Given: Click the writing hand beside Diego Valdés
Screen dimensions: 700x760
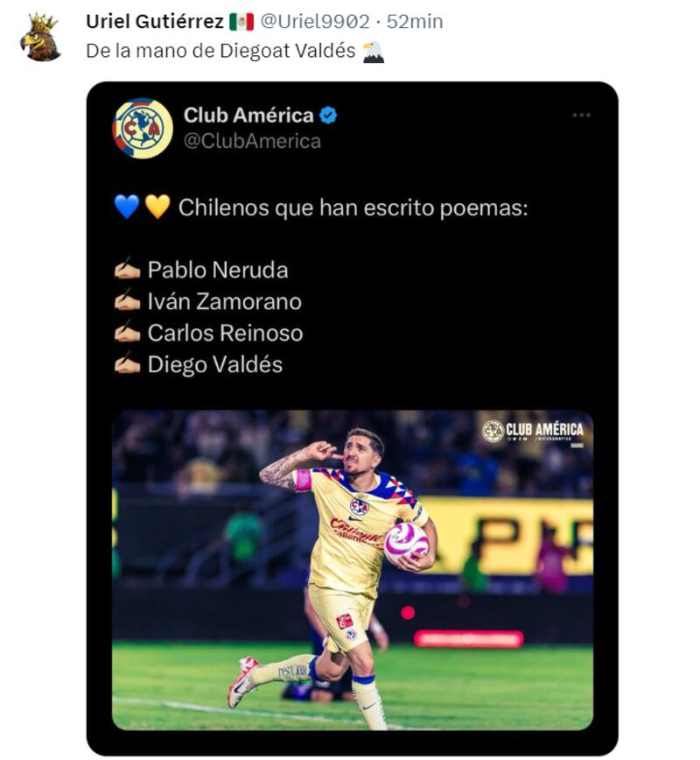Looking at the screenshot, I should (x=128, y=364).
